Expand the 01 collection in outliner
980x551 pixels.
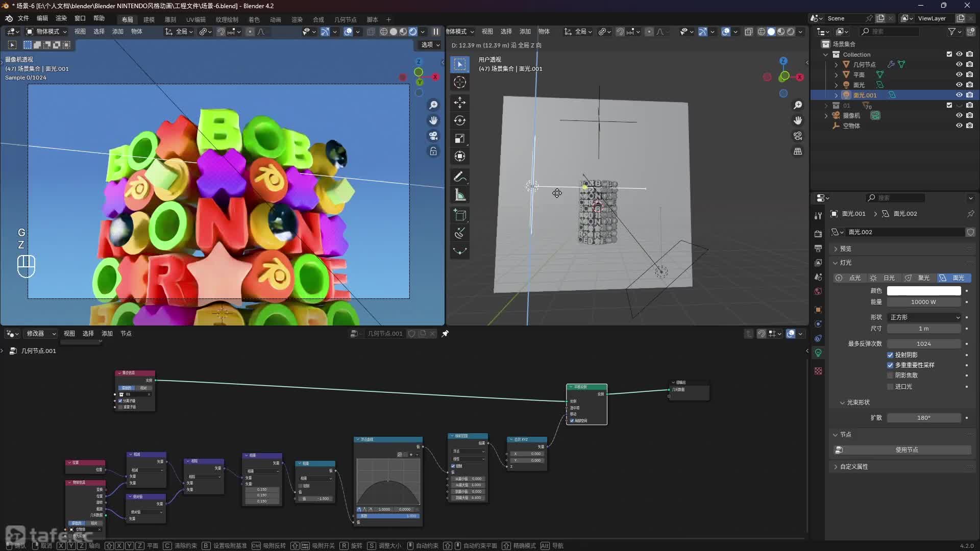(826, 106)
